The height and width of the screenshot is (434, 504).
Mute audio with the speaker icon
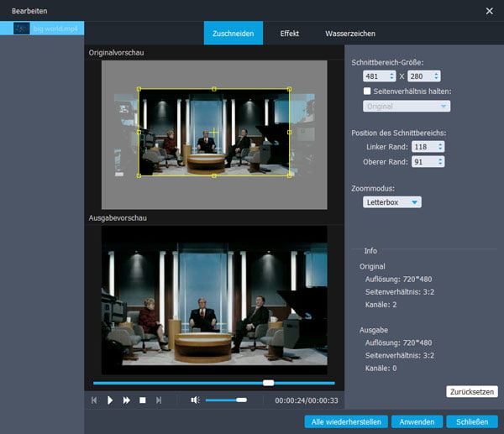tap(195, 400)
